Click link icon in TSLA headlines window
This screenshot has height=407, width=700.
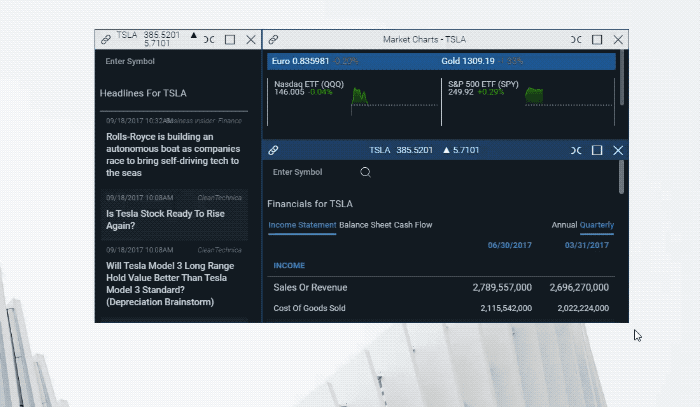[x=105, y=39]
